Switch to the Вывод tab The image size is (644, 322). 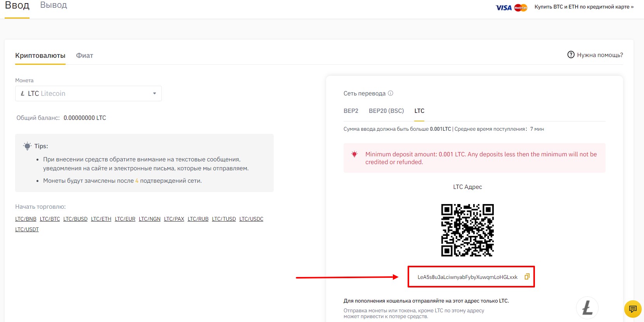[54, 5]
